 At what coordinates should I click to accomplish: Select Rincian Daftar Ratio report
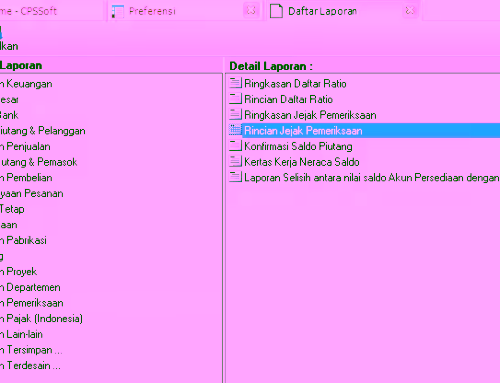(x=288, y=99)
